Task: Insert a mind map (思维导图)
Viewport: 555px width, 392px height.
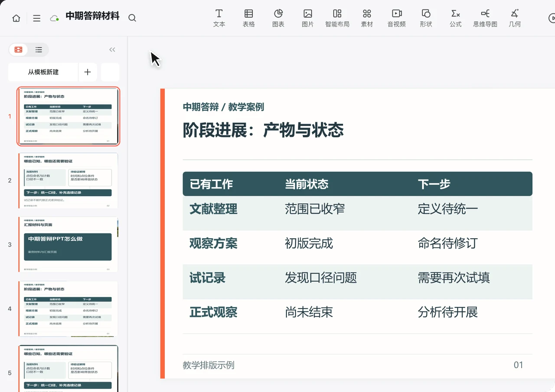Action: tap(485, 18)
